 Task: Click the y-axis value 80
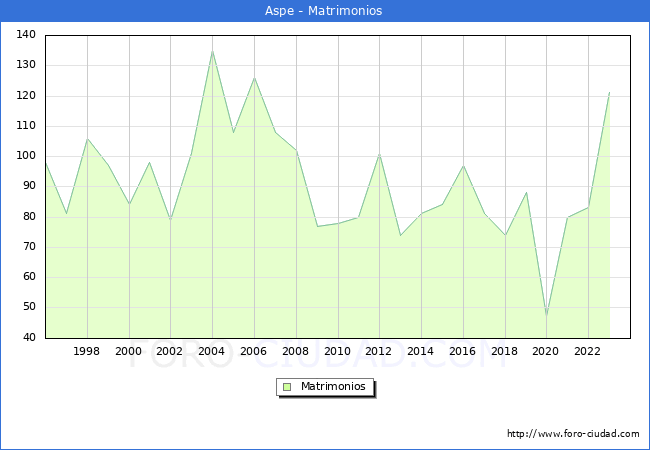29,217
